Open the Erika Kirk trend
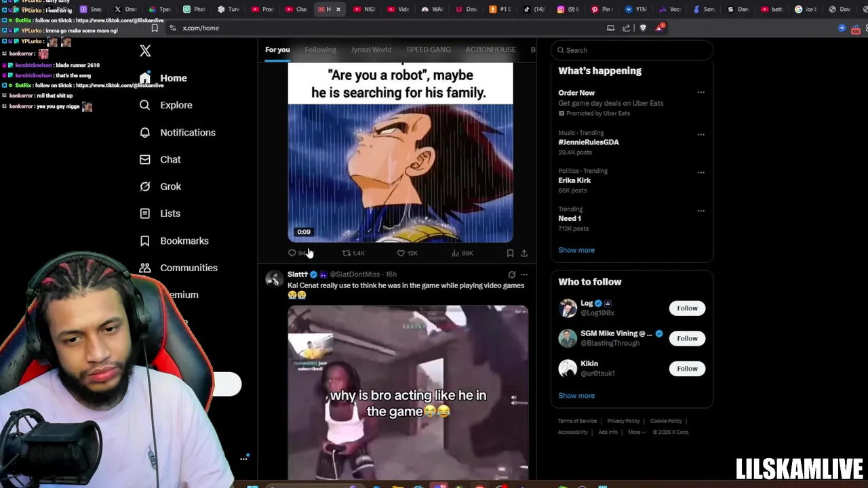 pyautogui.click(x=574, y=180)
